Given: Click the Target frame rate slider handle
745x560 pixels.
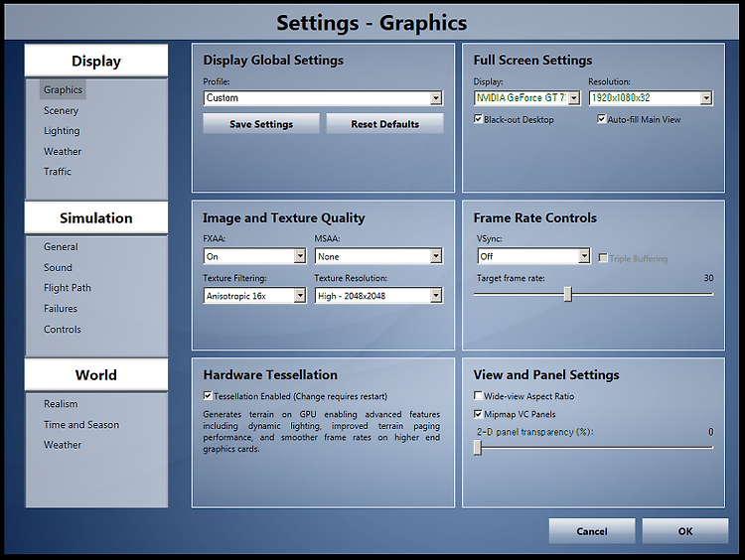Looking at the screenshot, I should pos(568,294).
